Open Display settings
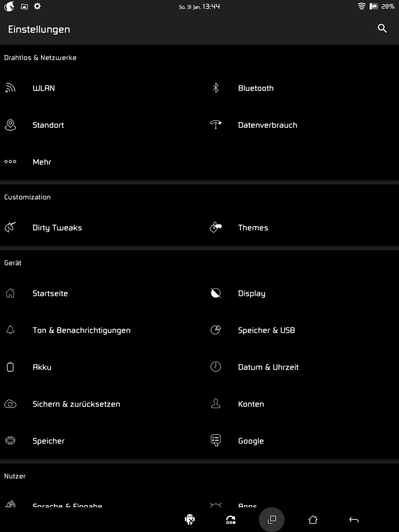 tap(251, 293)
